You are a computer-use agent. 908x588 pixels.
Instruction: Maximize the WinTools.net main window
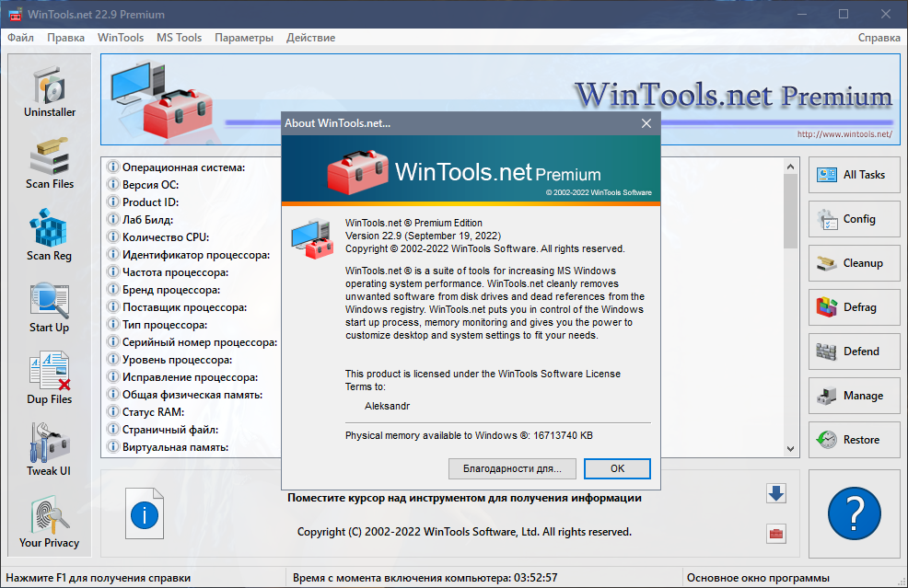click(x=844, y=14)
